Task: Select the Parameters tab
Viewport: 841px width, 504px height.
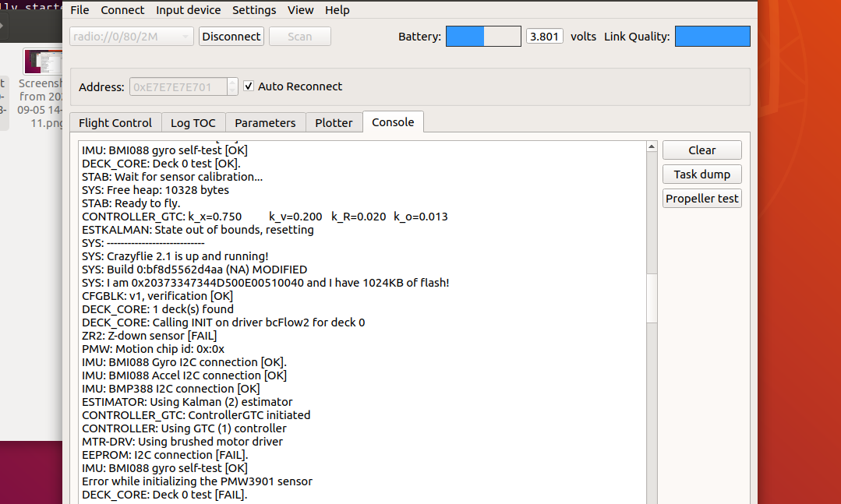Action: [265, 123]
